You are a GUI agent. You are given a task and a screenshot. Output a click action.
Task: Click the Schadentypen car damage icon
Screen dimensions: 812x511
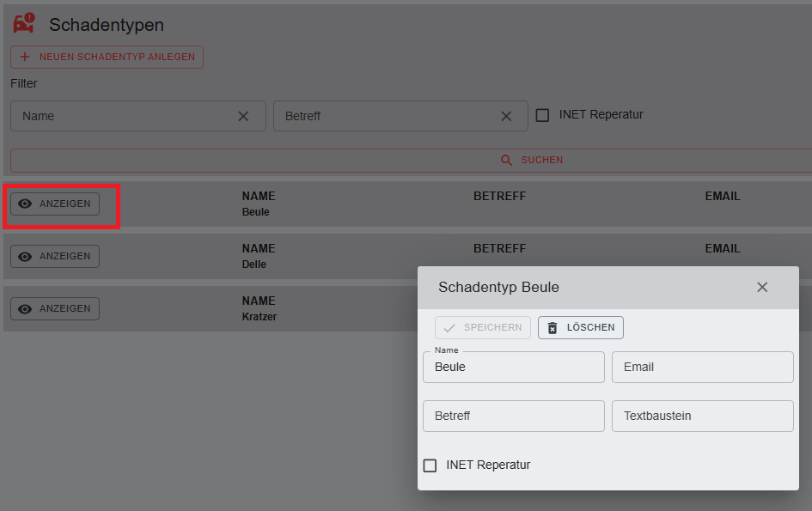click(x=25, y=23)
